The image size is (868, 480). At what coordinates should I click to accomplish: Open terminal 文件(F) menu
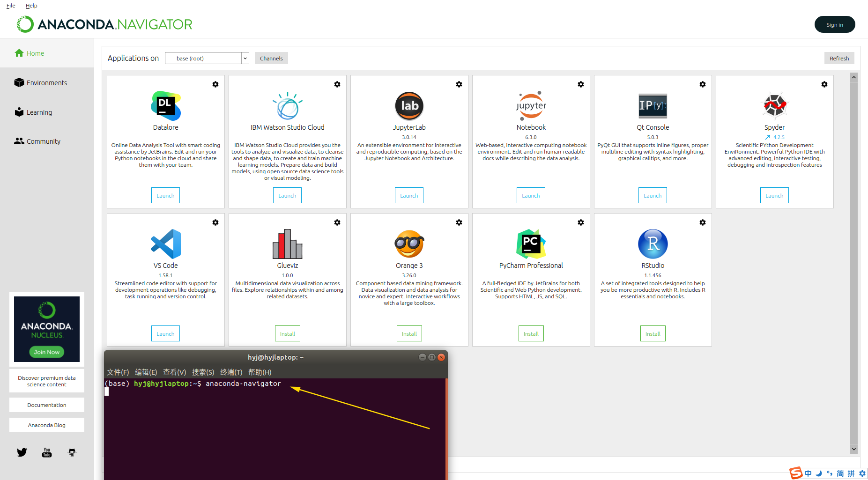coord(118,372)
